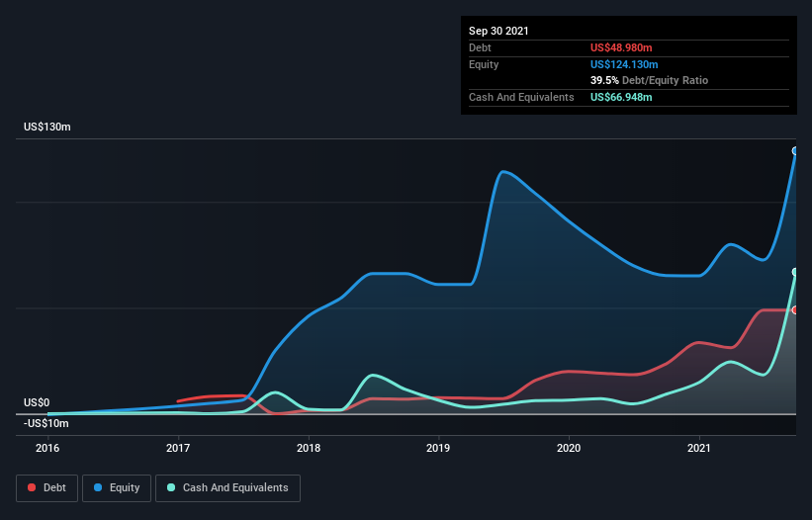
Task: Toggle Cash And Equivalents legend button
Action: click(227, 488)
